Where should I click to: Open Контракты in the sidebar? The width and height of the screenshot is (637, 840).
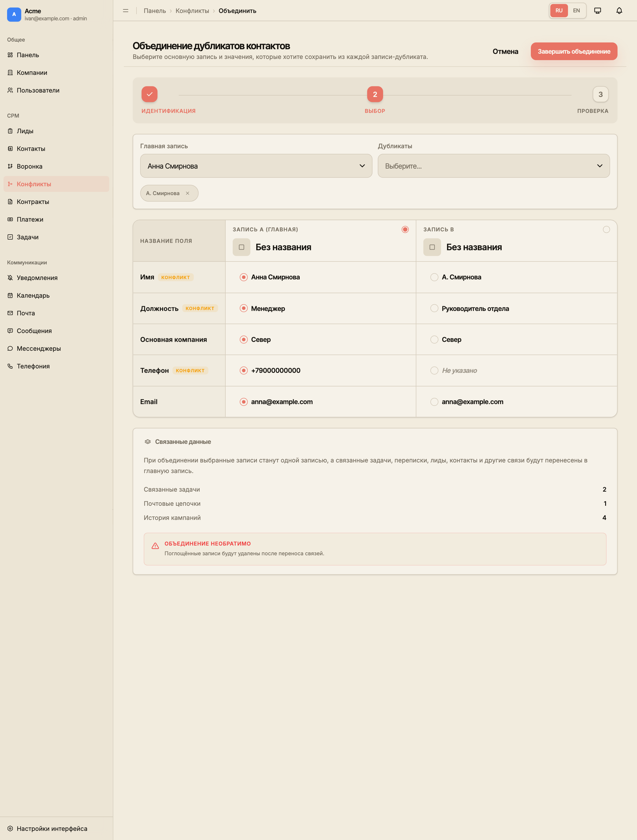[x=56, y=202]
